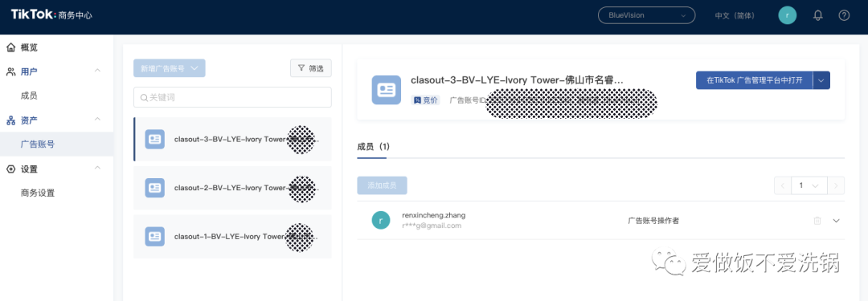The width and height of the screenshot is (868, 301).
Task: Click the 竞价 bidding tag
Action: click(x=425, y=100)
